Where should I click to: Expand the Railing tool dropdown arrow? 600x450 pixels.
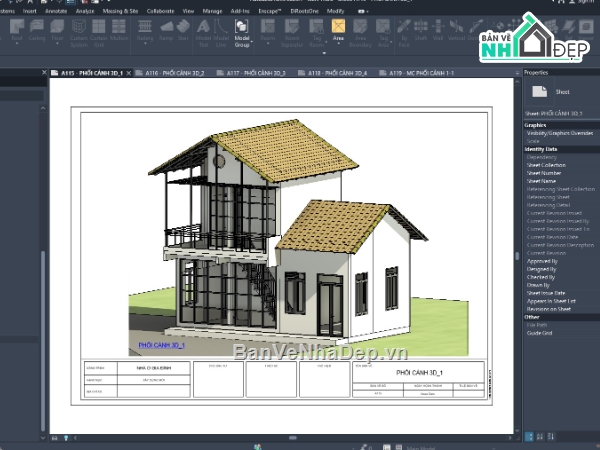point(145,44)
